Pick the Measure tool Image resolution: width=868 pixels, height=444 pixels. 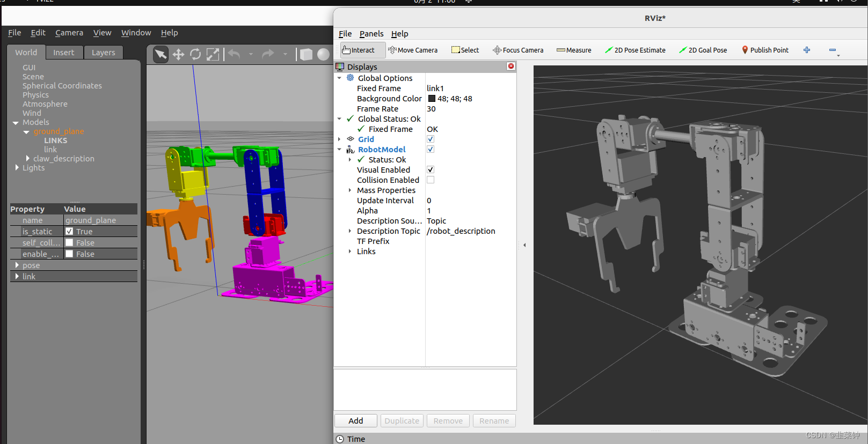574,50
